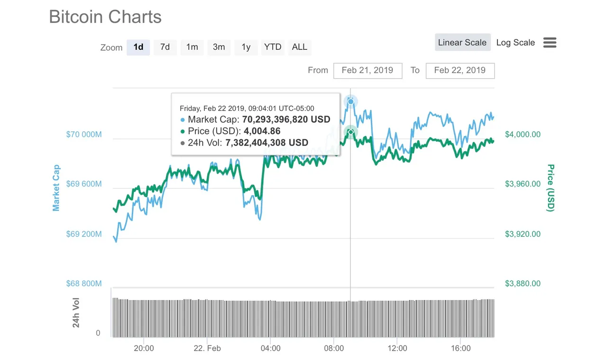607x364 pixels.
Task: Click the 16:00 time axis label
Action: click(461, 348)
